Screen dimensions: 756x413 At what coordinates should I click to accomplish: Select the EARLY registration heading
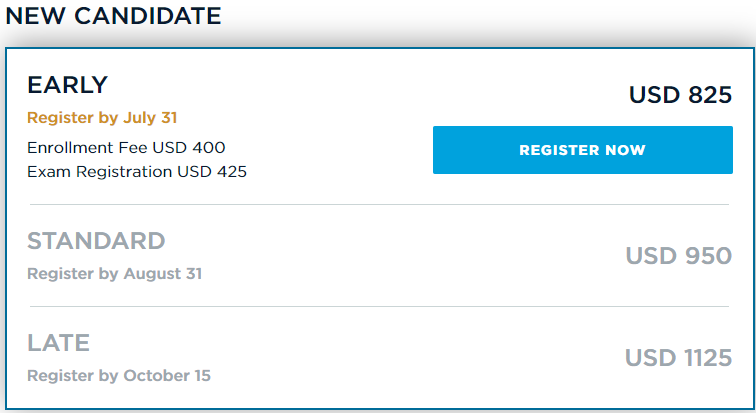68,85
